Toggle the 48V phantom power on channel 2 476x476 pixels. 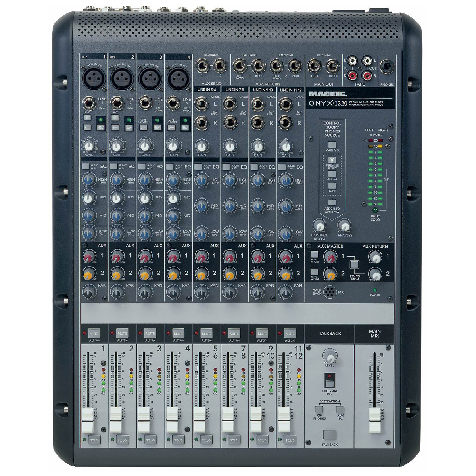129,127
